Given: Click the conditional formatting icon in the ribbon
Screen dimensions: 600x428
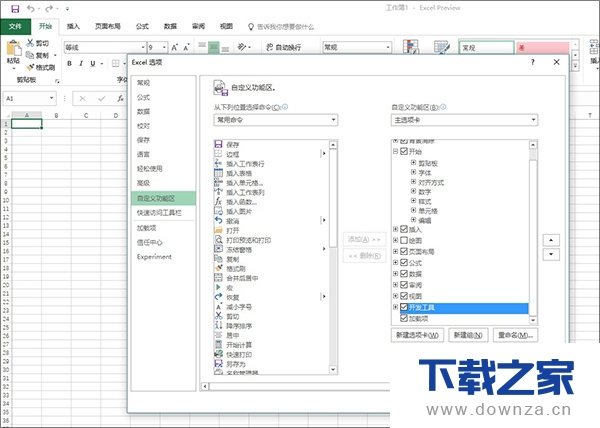Looking at the screenshot, I should click(x=411, y=46).
